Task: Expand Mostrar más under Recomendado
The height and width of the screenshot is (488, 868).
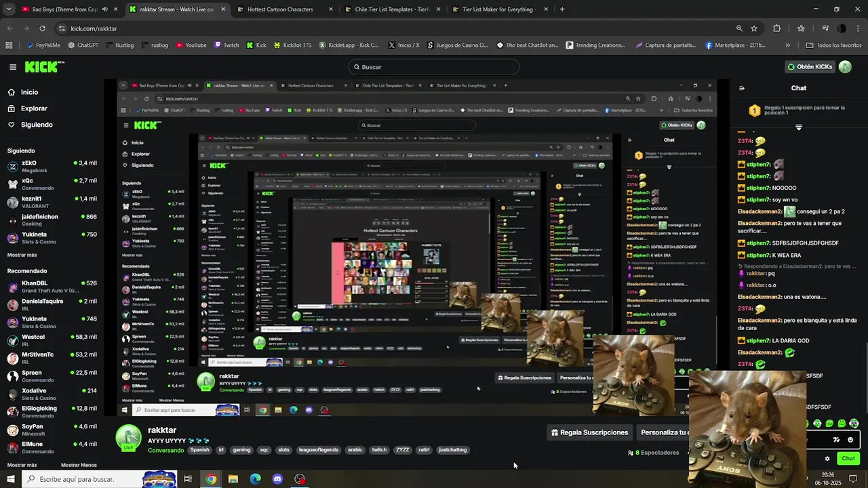Action: click(22, 465)
